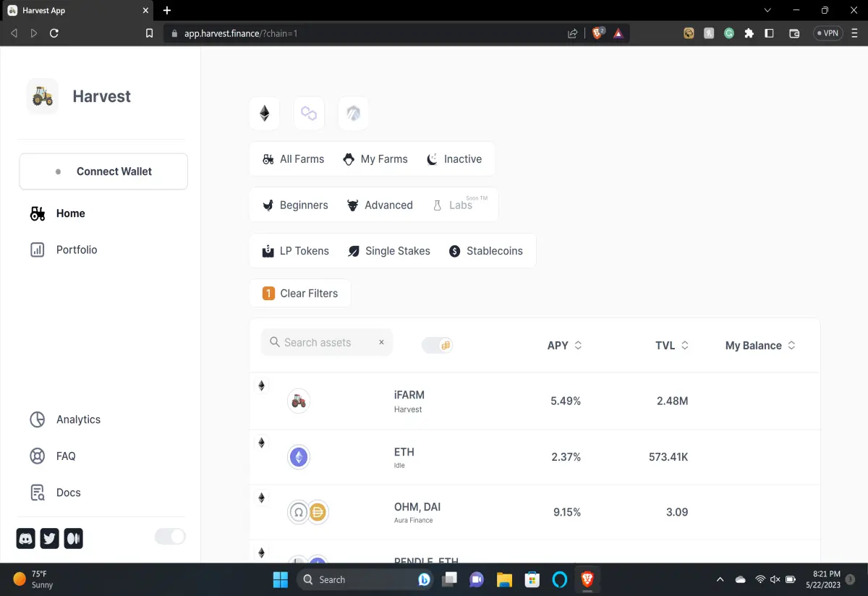
Task: Filter by Beginners farms
Action: click(x=294, y=205)
